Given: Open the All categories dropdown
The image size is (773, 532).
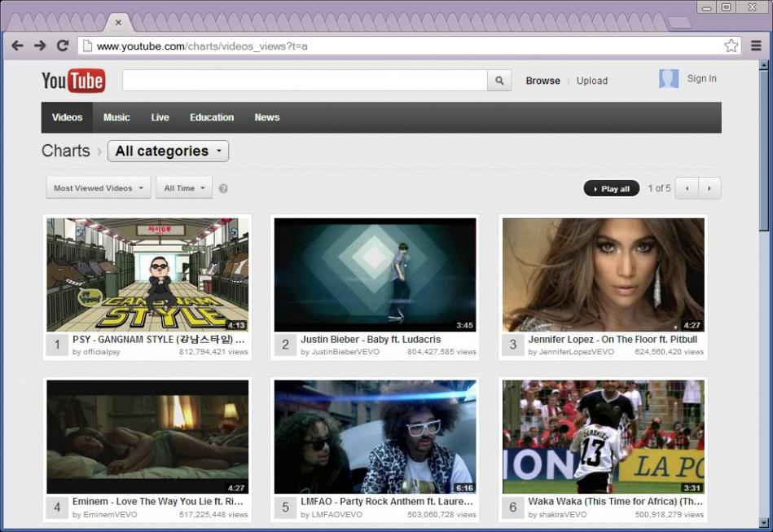Looking at the screenshot, I should pyautogui.click(x=168, y=151).
